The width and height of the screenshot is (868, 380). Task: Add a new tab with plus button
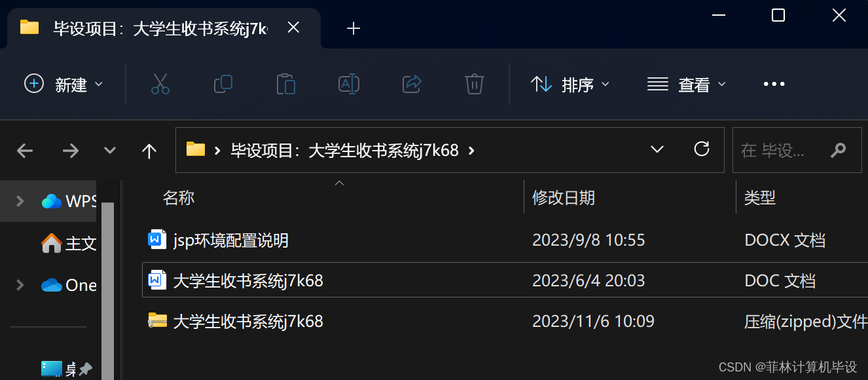(353, 28)
